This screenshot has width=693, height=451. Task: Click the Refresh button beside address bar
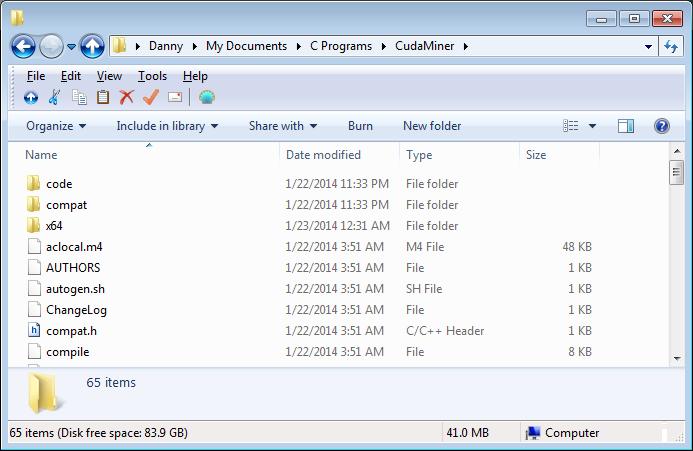671,46
